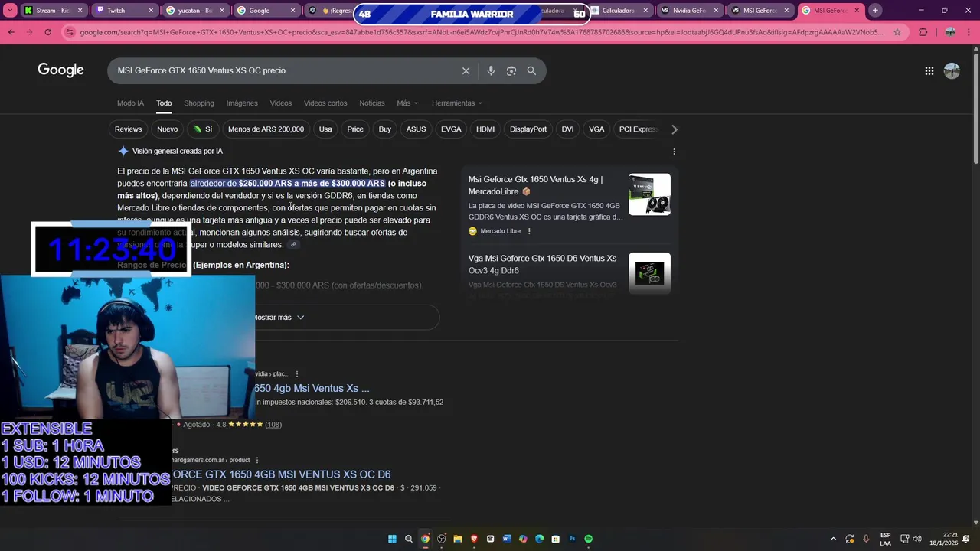Open Brave browser from the taskbar
The width and height of the screenshot is (980, 551).
[x=474, y=539]
